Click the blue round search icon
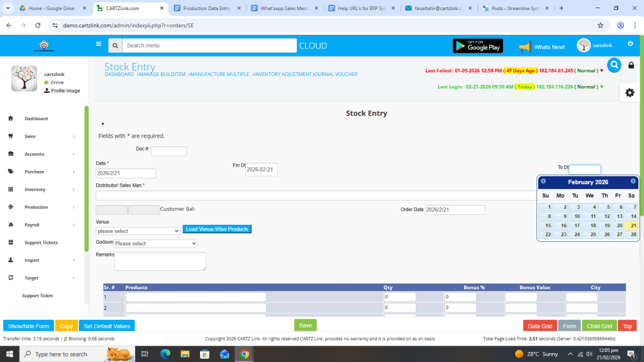 click(614, 65)
